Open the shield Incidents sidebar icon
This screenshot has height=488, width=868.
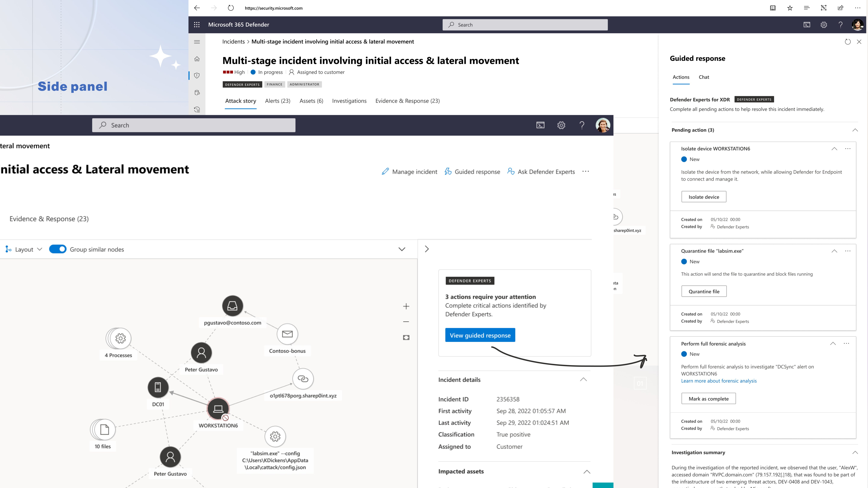coord(197,75)
